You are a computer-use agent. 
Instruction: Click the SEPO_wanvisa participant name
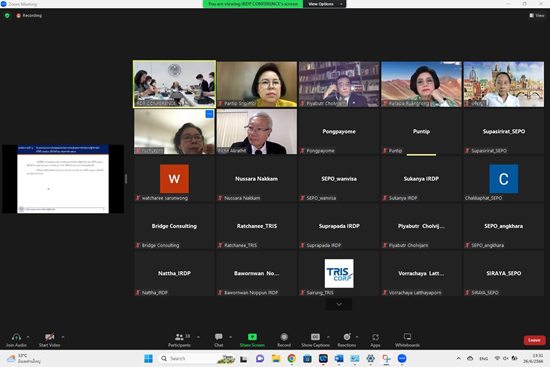pyautogui.click(x=339, y=179)
